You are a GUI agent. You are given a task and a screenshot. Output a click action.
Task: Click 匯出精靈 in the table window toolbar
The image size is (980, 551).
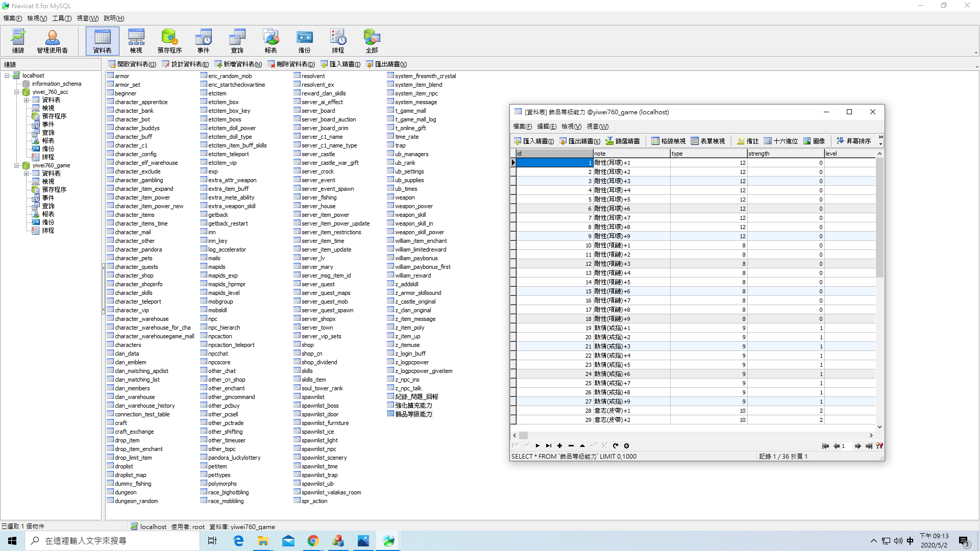(x=580, y=141)
